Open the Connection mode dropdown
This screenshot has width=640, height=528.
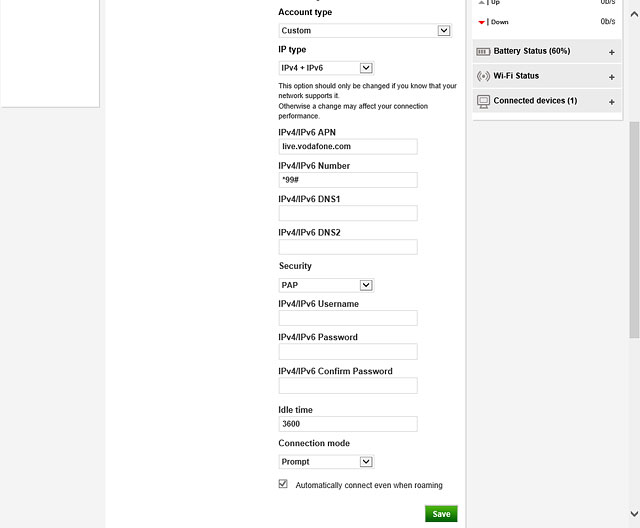[x=326, y=461]
